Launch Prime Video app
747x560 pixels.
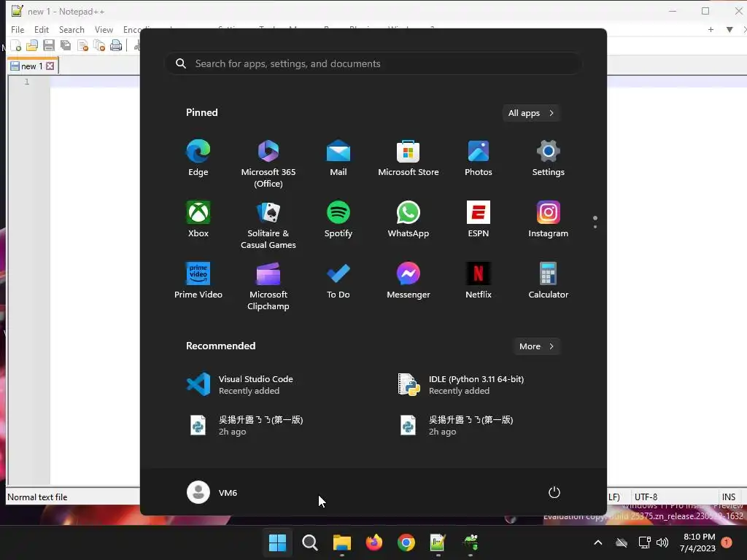pos(198,281)
